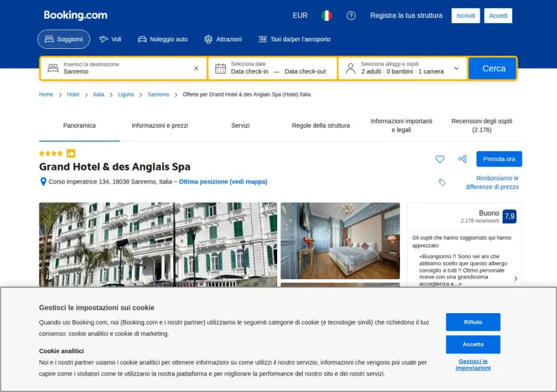This screenshot has height=392, width=557.
Task: Open Informazioni importanti e legali tab
Action: click(401, 126)
